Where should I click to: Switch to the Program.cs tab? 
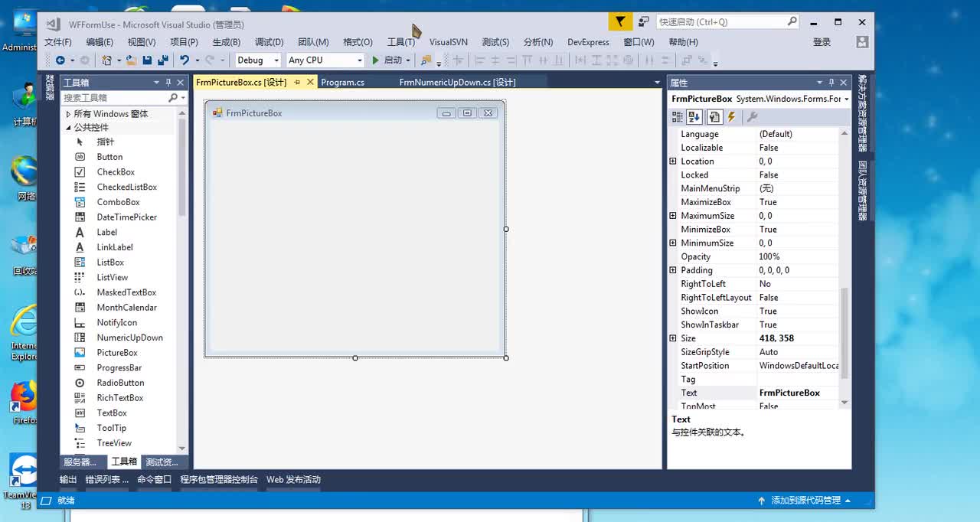(x=342, y=82)
